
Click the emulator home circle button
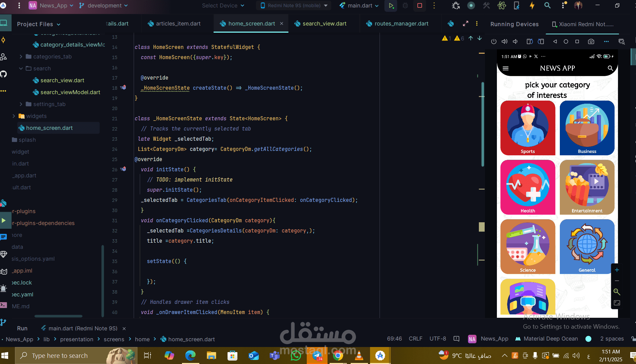click(x=566, y=41)
